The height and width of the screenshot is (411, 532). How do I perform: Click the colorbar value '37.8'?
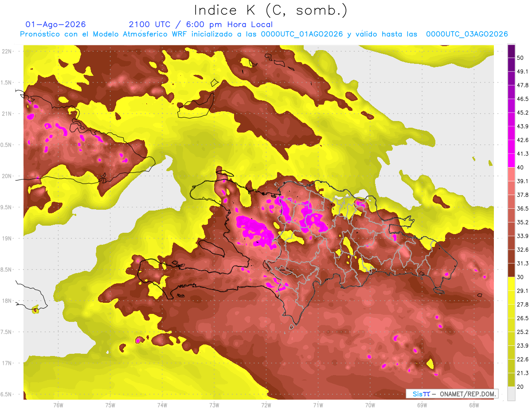[522, 195]
